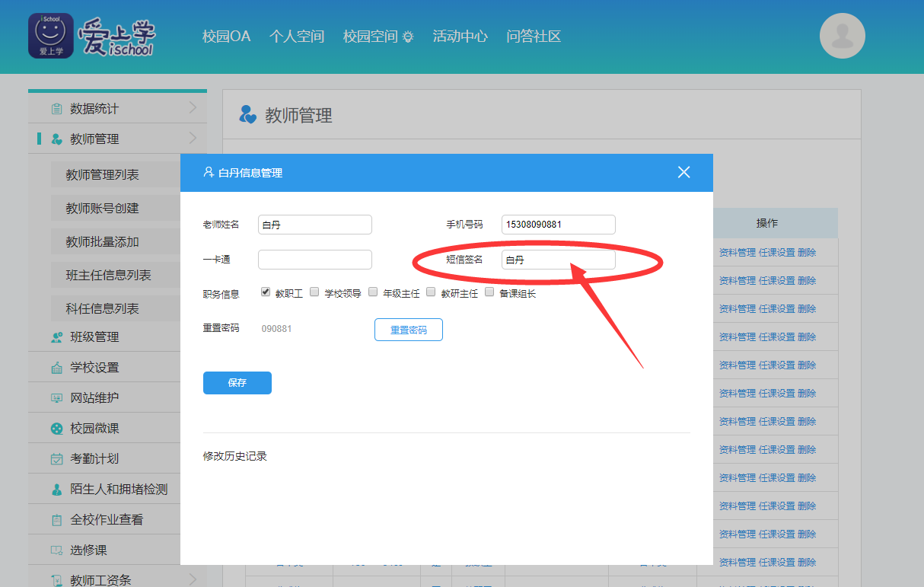Enable the 学校领导 checkbox
924x587 pixels.
tap(314, 292)
